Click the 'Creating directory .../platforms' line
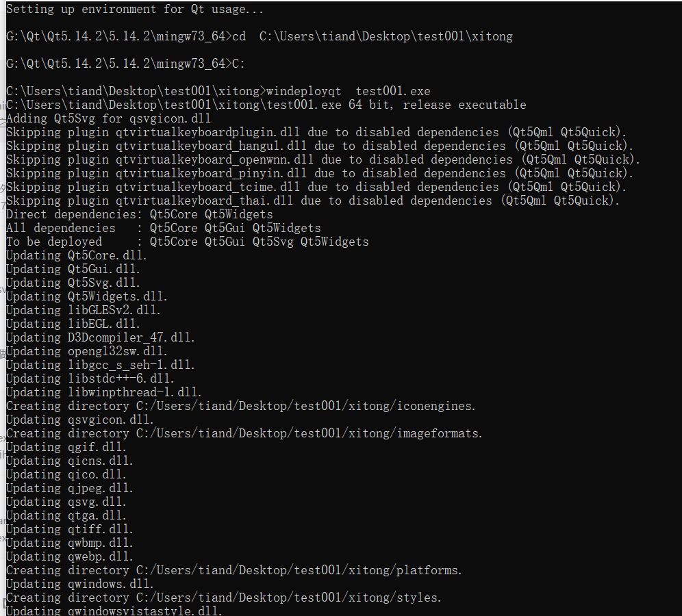This screenshot has height=616, width=682. 234,570
